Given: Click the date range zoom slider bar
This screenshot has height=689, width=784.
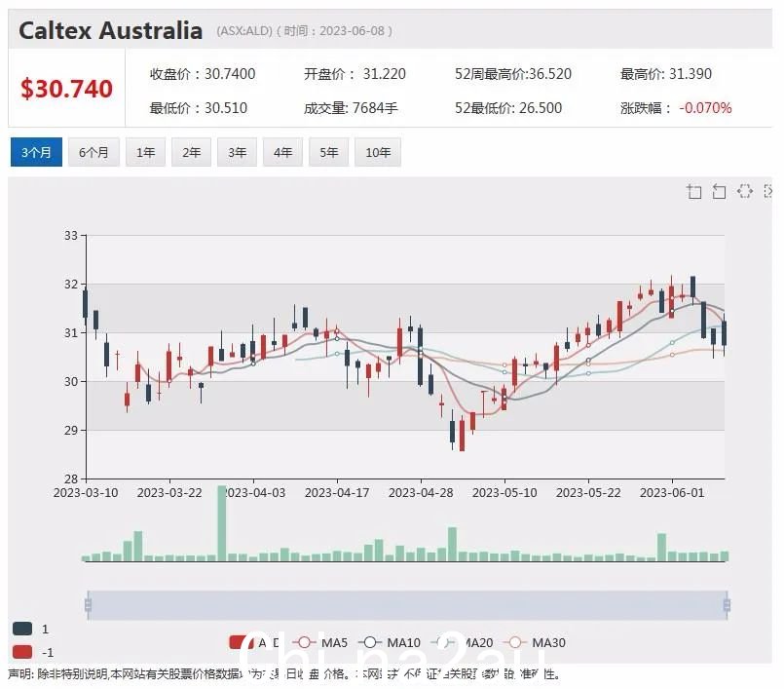Looking at the screenshot, I should [x=407, y=605].
